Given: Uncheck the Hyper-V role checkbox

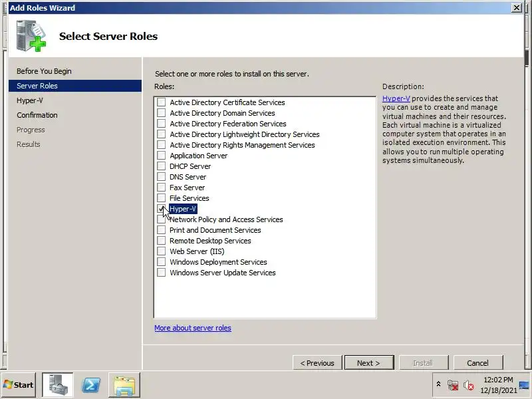Looking at the screenshot, I should tap(161, 209).
